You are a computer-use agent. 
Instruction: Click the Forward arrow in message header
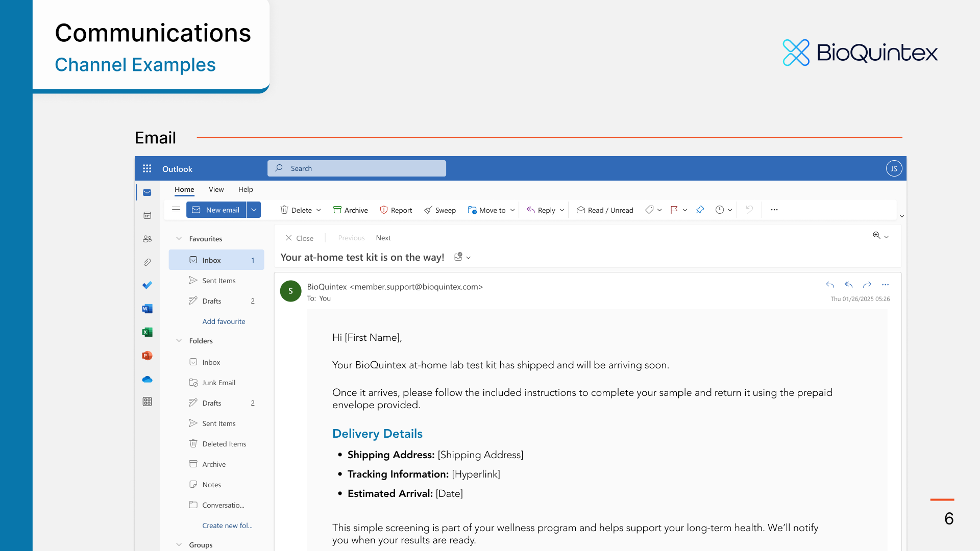click(x=867, y=285)
